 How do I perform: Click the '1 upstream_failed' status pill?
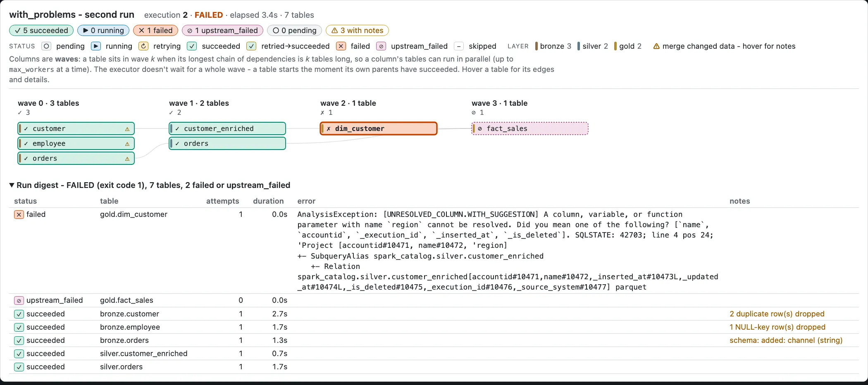pyautogui.click(x=222, y=31)
